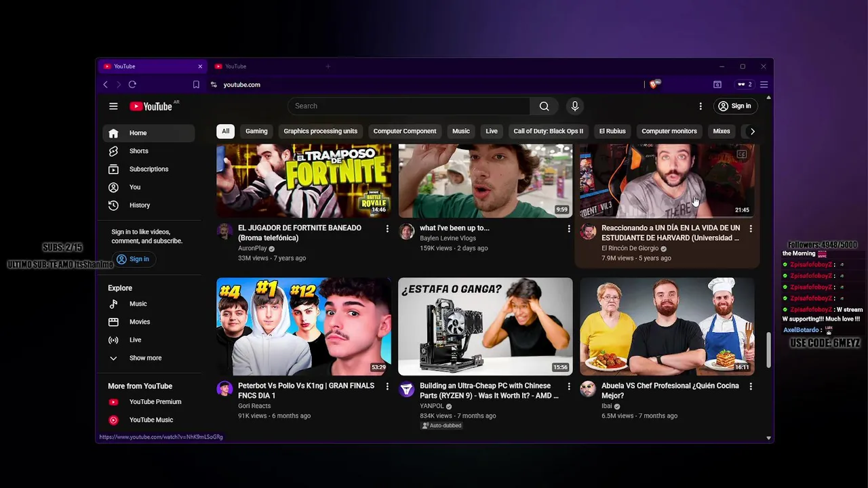Open Subscriptions in sidebar
868x488 pixels.
coord(150,169)
